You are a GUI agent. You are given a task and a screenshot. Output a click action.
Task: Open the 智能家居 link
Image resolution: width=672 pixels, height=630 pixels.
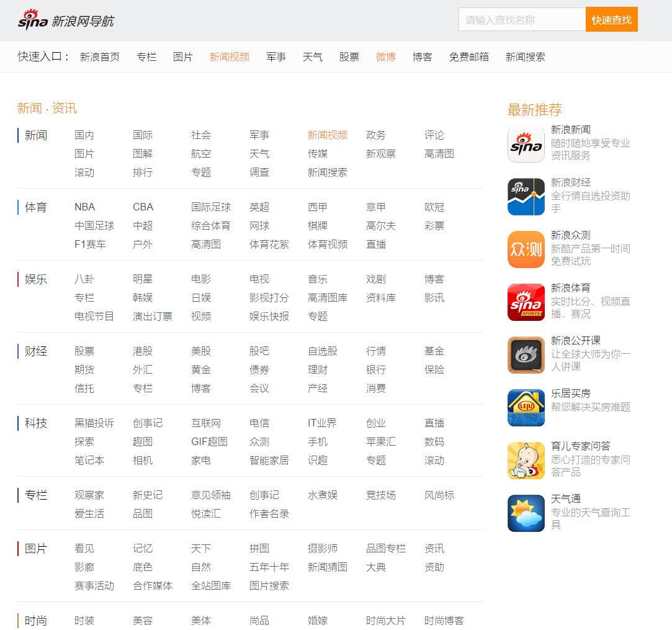click(269, 461)
